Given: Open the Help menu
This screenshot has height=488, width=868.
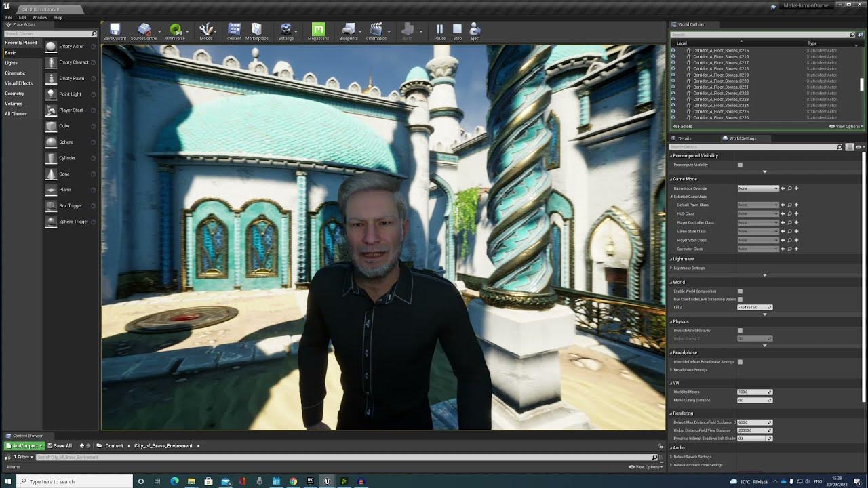Looking at the screenshot, I should pos(58,17).
